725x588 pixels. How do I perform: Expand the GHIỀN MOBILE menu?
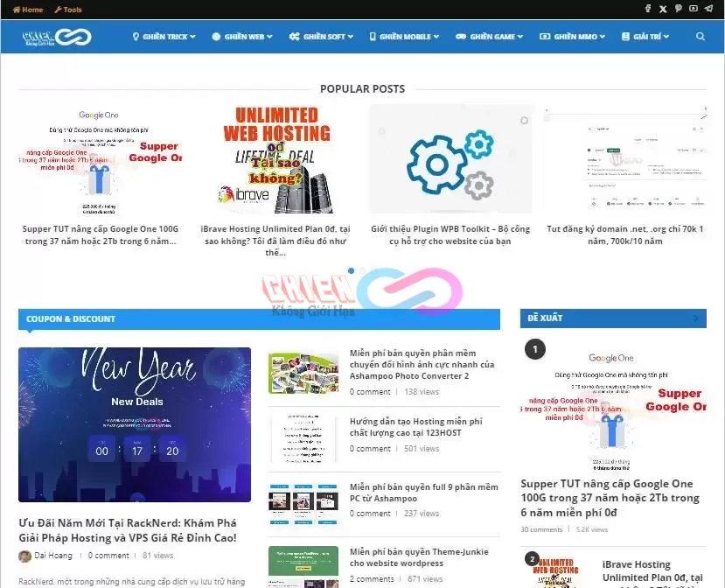pos(404,37)
